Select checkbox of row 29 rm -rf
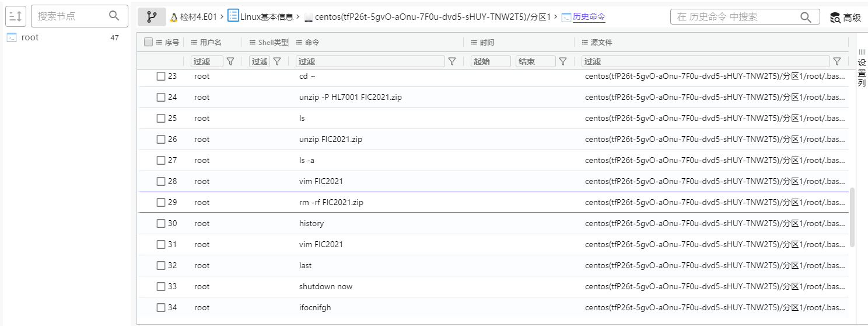Viewport: 868px width, 326px height. [x=161, y=203]
